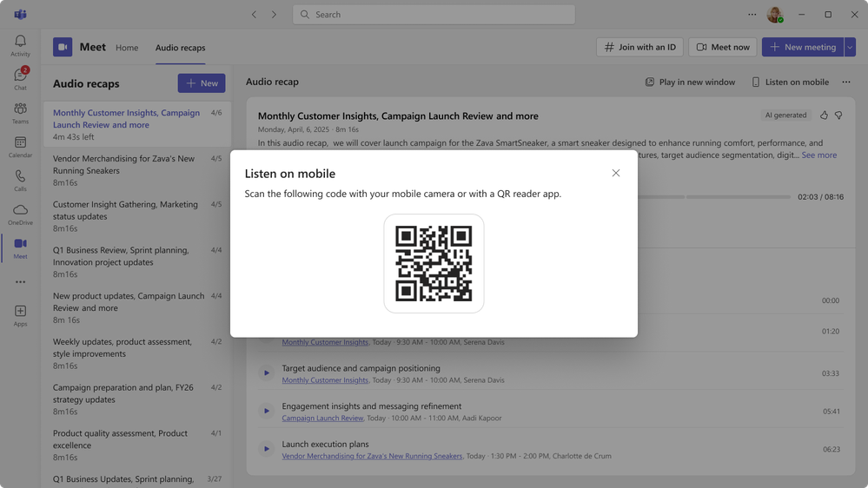Switch to the Home tab
Screen dimensions: 868x488
click(x=127, y=48)
